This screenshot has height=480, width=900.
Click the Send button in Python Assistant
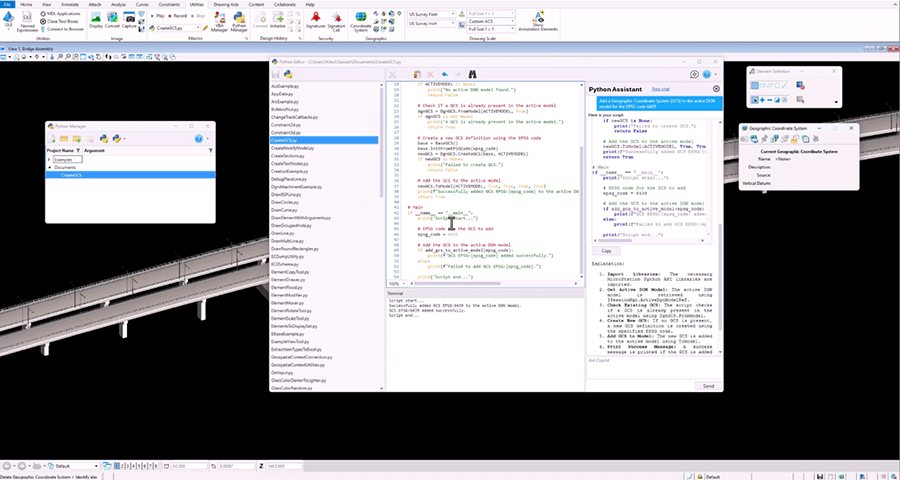708,385
